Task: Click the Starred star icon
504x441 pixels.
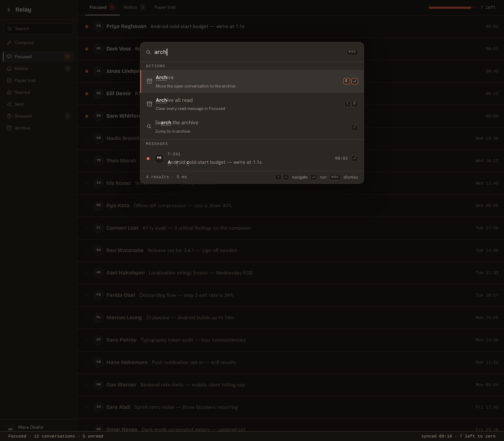Action: click(9, 92)
